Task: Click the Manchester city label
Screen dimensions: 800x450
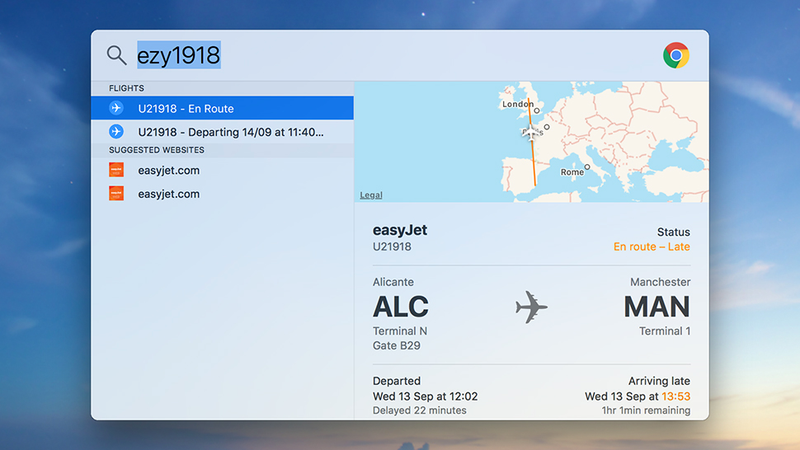Action: (660, 282)
